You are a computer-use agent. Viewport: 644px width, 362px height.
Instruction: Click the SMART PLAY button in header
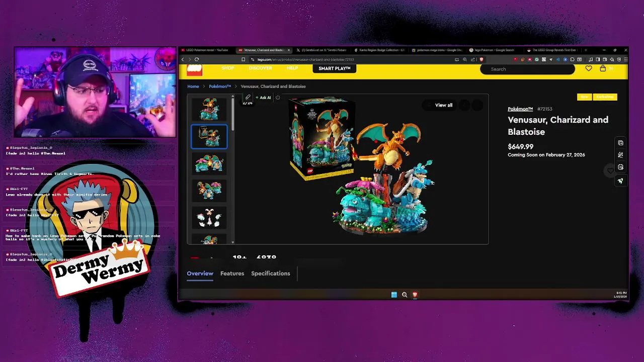(x=335, y=68)
